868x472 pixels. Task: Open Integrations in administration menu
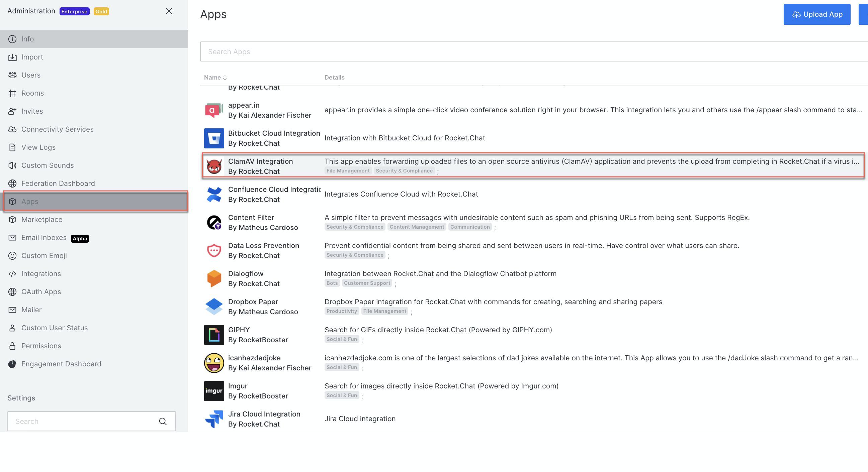94,274
